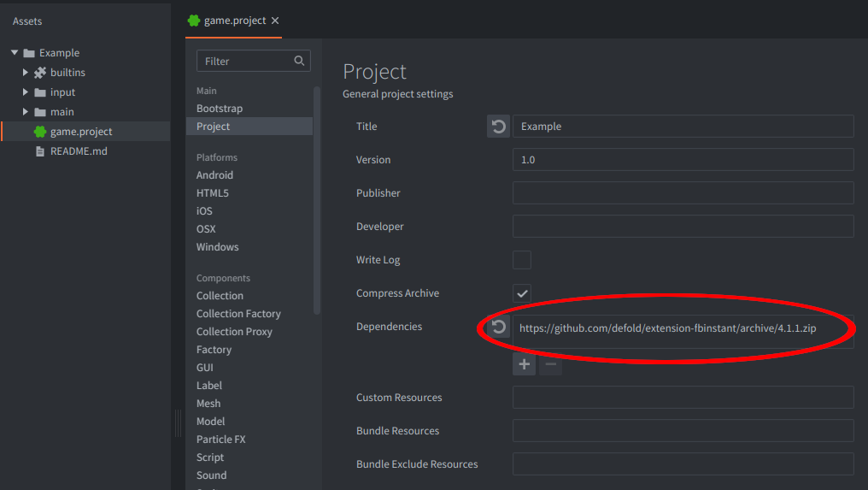This screenshot has width=868, height=490.
Task: Click the builtins puzzle piece icon
Action: pyautogui.click(x=40, y=73)
